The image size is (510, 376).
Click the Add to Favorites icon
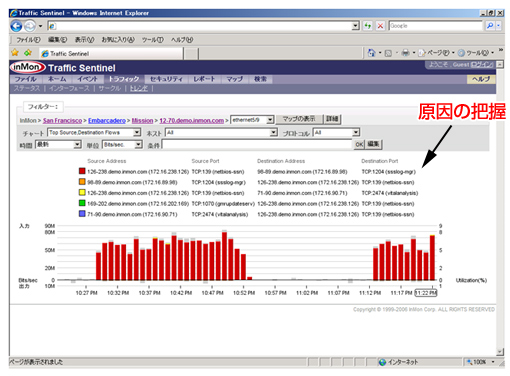click(x=28, y=53)
